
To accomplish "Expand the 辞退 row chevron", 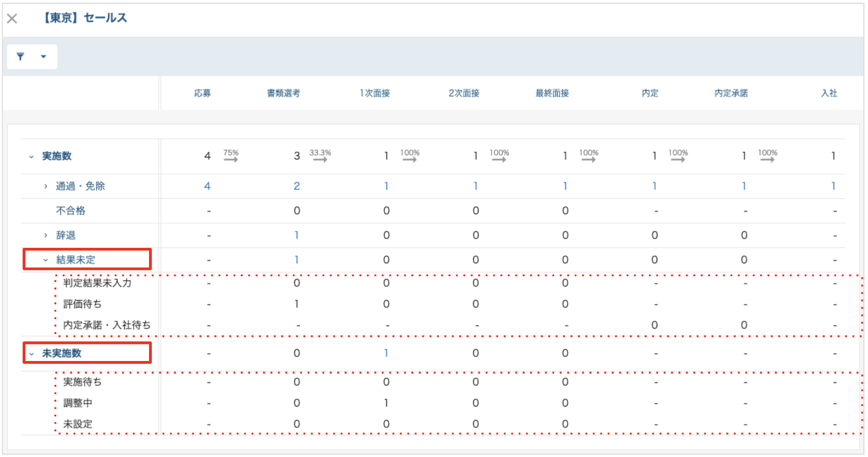I will [x=45, y=235].
